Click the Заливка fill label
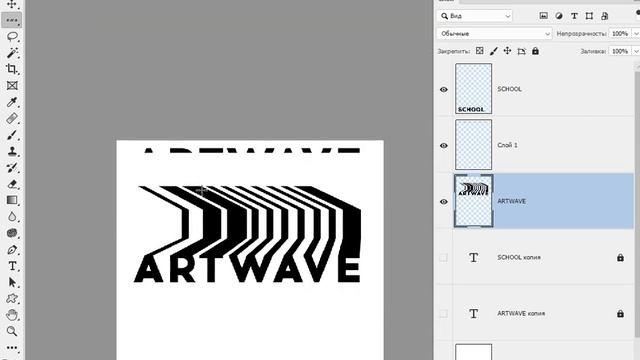Image resolution: width=640 pixels, height=360 pixels. pos(593,51)
